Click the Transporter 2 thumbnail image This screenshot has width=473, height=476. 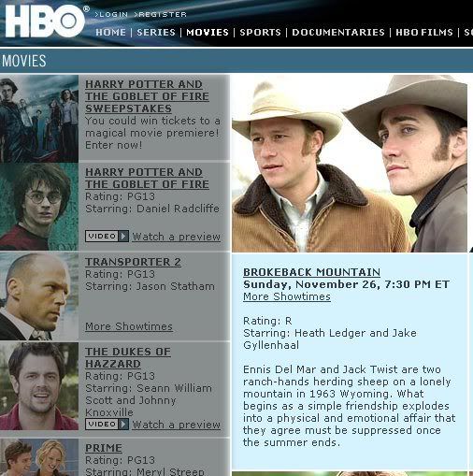tap(39, 296)
